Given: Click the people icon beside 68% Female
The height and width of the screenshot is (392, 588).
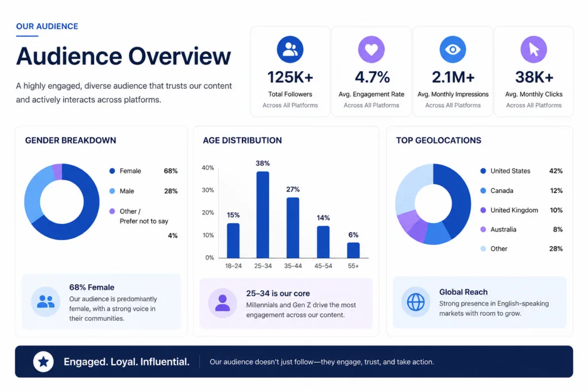Looking at the screenshot, I should 46,302.
